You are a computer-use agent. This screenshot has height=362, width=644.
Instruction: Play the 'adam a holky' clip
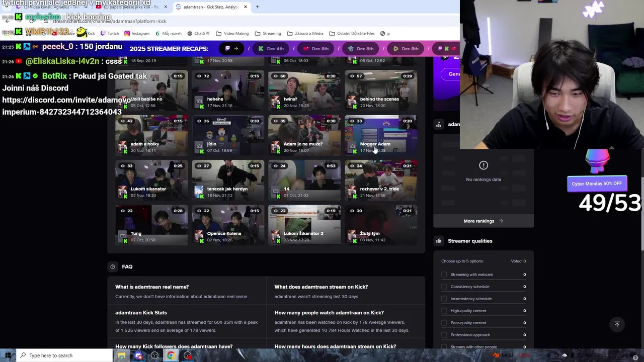click(151, 136)
